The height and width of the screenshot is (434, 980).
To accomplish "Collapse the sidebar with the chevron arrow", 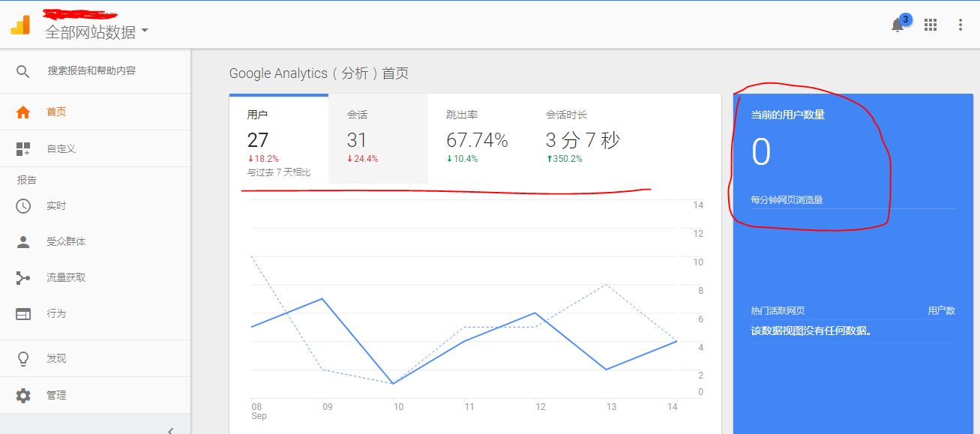I will 171,430.
